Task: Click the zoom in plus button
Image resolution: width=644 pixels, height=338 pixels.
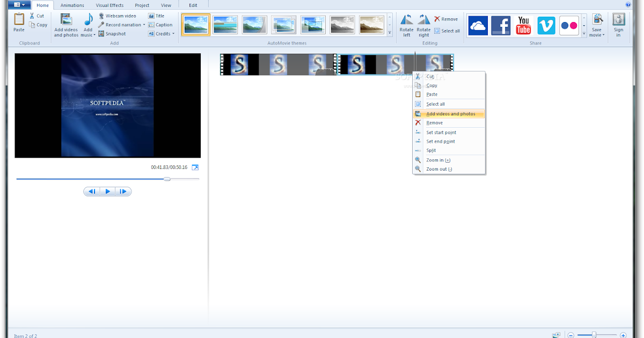Action: click(x=623, y=335)
